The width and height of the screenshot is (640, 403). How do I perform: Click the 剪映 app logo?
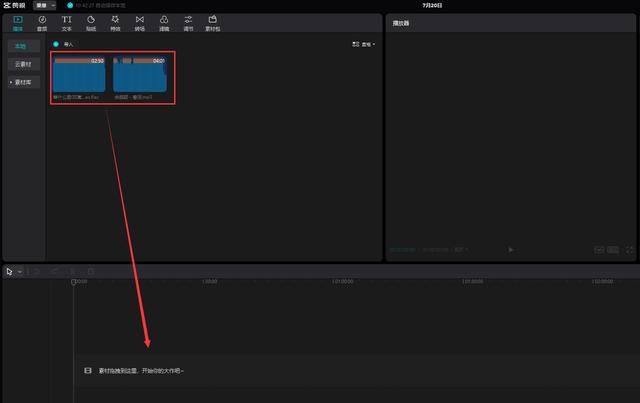(14, 5)
